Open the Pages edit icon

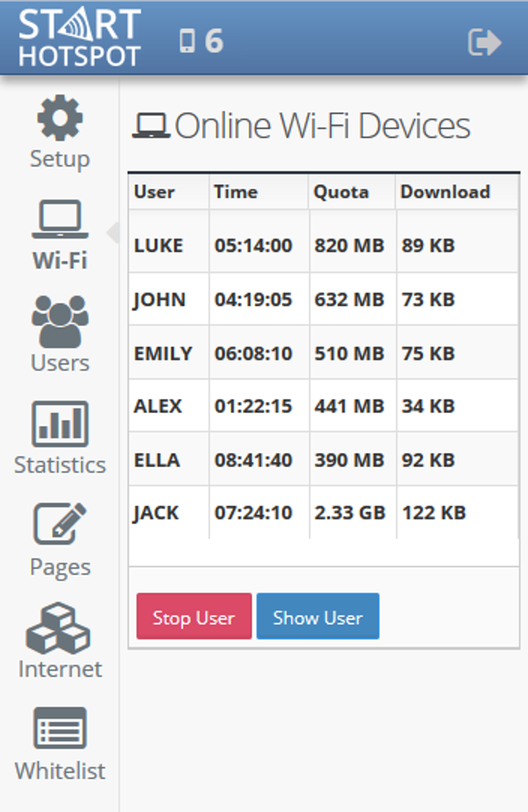click(x=60, y=524)
